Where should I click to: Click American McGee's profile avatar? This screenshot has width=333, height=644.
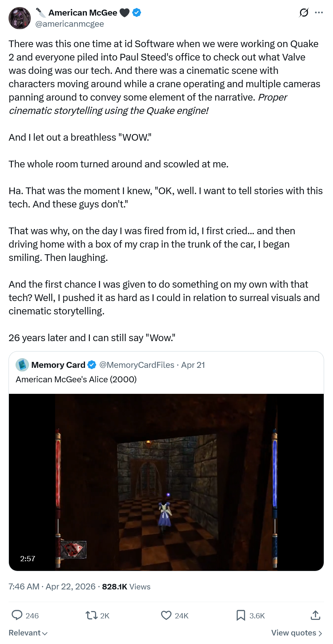pos(20,18)
